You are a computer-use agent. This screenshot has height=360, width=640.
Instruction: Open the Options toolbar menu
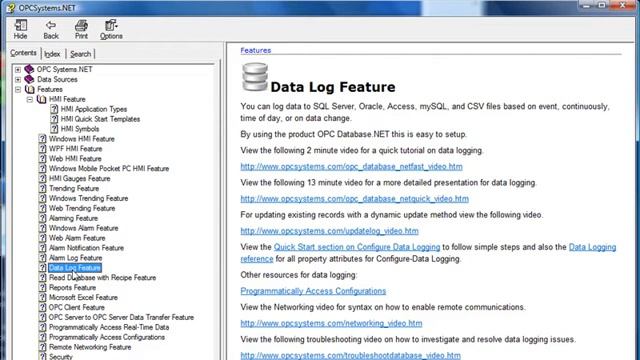click(x=111, y=29)
